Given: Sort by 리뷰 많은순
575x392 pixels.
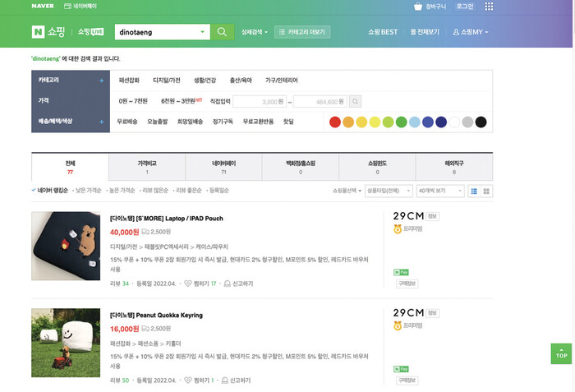Looking at the screenshot, I should coord(154,191).
